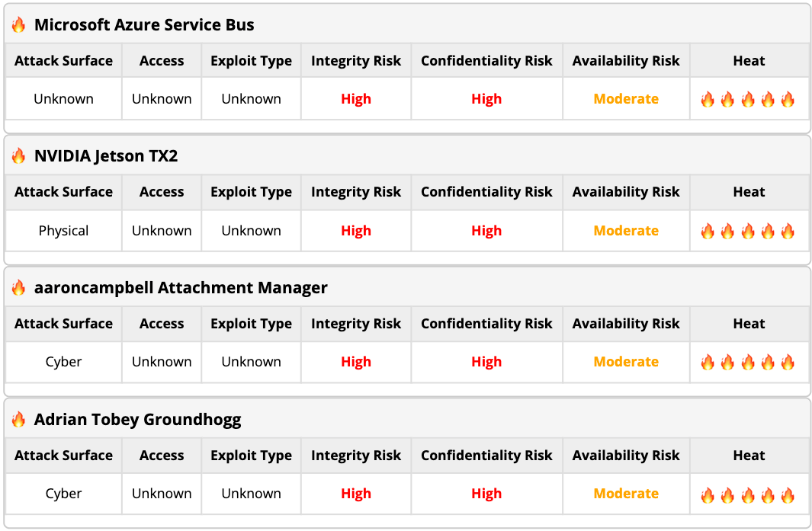Open the aaroncampbell Attachment Manager title
This screenshot has height=531, width=812.
181,288
